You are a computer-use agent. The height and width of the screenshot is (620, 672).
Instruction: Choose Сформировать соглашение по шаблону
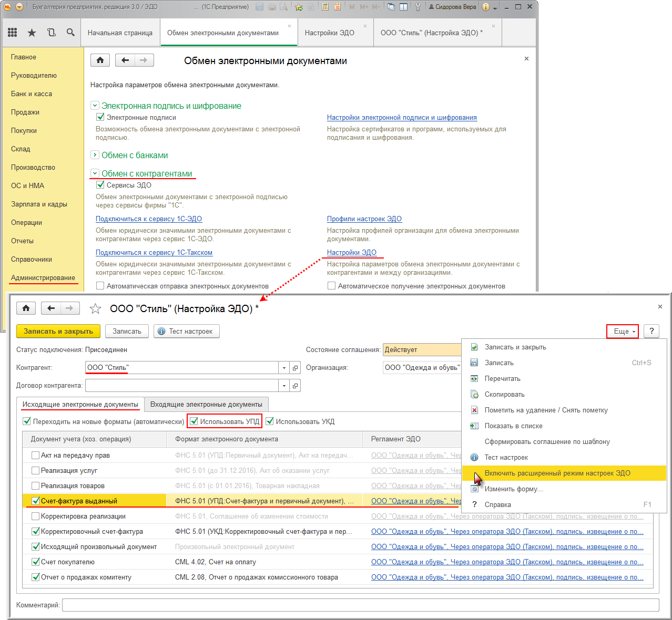[564, 442]
